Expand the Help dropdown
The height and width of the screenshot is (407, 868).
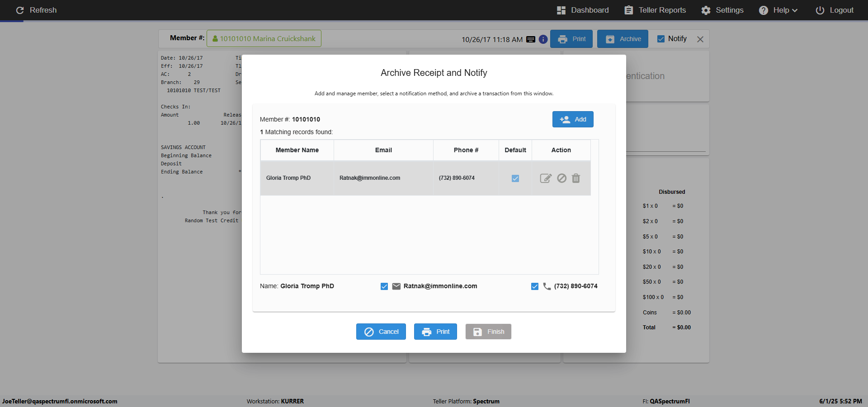pyautogui.click(x=778, y=10)
